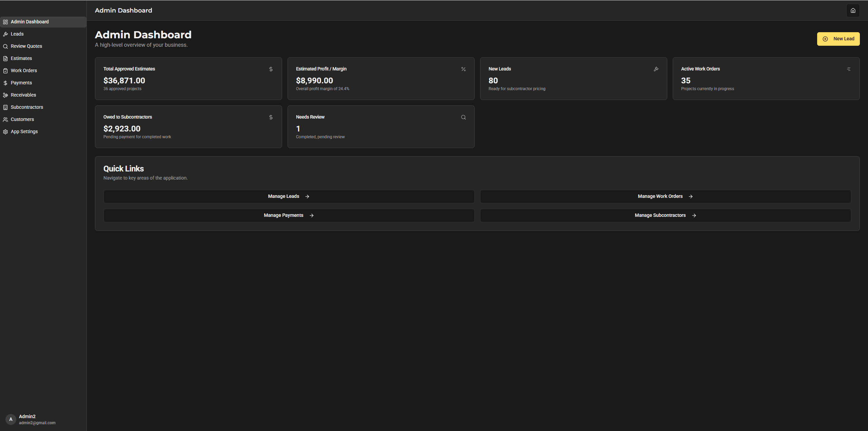Click percent icon on Estimated Profit card

coord(463,69)
